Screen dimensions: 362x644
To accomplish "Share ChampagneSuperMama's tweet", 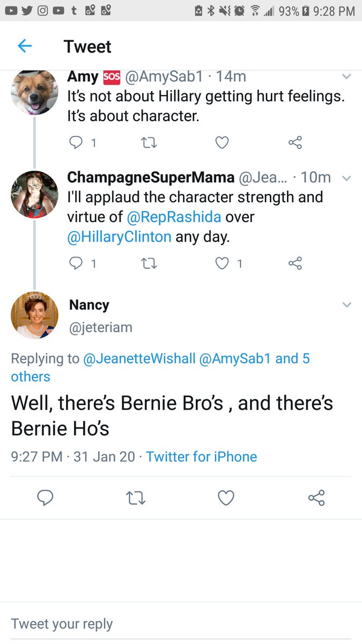I will click(295, 263).
